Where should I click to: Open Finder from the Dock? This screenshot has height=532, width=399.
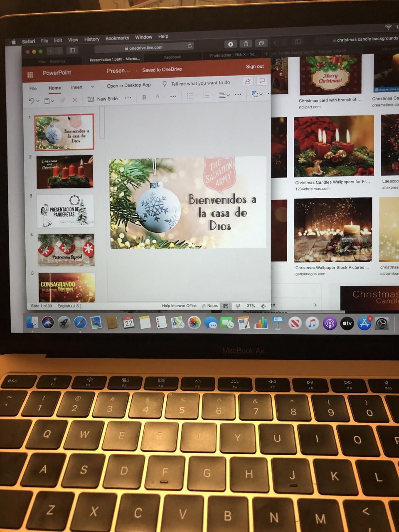tap(32, 322)
